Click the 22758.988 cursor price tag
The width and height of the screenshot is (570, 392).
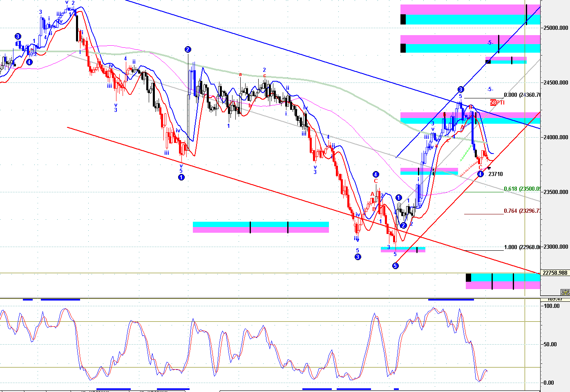point(555,273)
